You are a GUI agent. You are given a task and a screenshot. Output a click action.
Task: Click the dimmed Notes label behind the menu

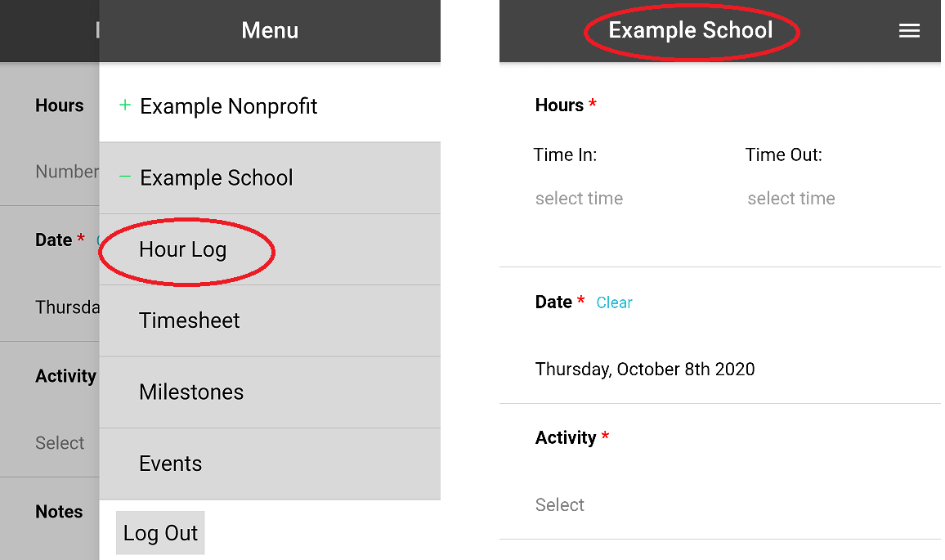pos(59,512)
